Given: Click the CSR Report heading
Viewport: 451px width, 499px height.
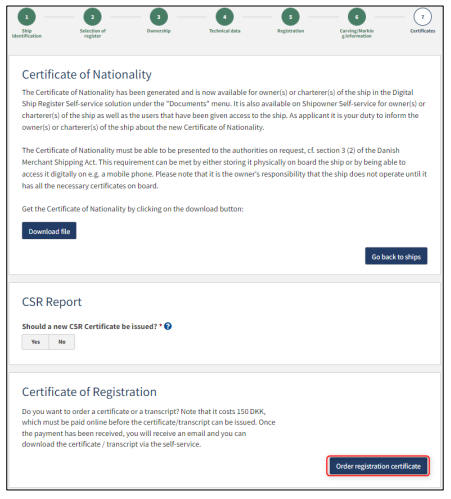Looking at the screenshot, I should 52,302.
